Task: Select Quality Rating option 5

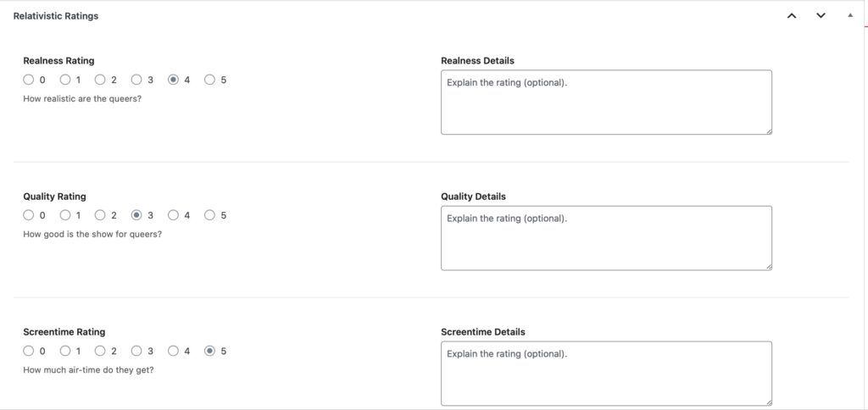Action: [x=209, y=215]
